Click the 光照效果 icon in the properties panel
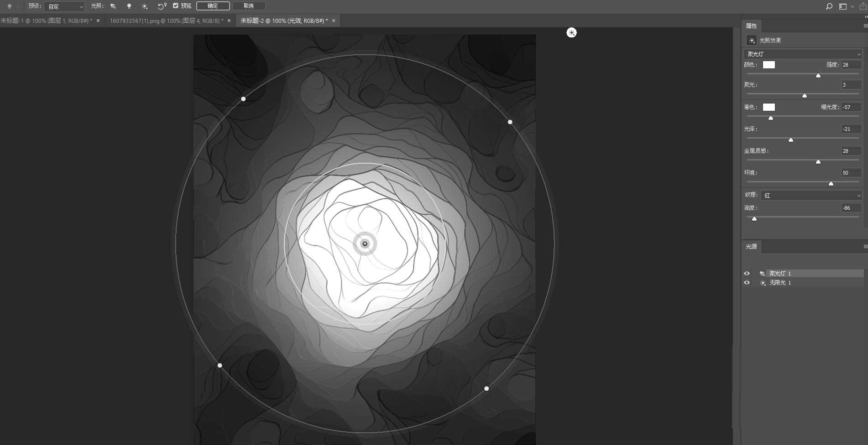 (x=752, y=41)
